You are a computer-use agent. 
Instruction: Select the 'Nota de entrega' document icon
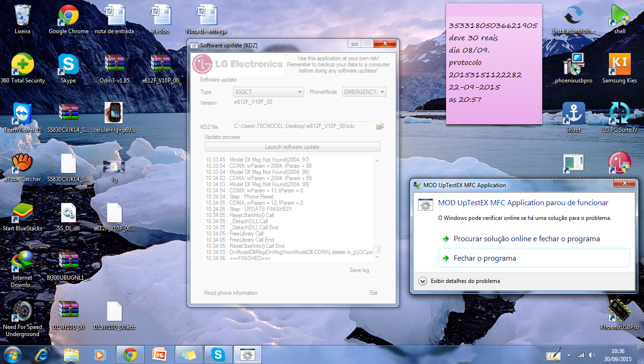pos(206,19)
